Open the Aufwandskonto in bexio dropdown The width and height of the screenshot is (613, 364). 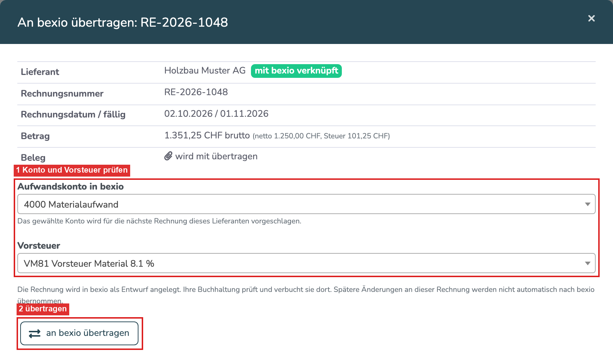(x=306, y=204)
